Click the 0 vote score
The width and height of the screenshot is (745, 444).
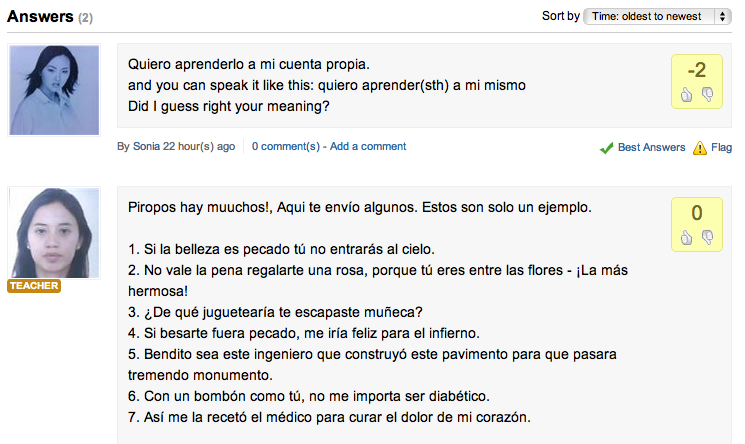[697, 212]
